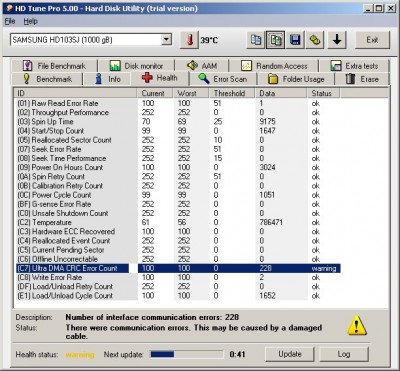Click the Next update progress bar

[x=187, y=354]
